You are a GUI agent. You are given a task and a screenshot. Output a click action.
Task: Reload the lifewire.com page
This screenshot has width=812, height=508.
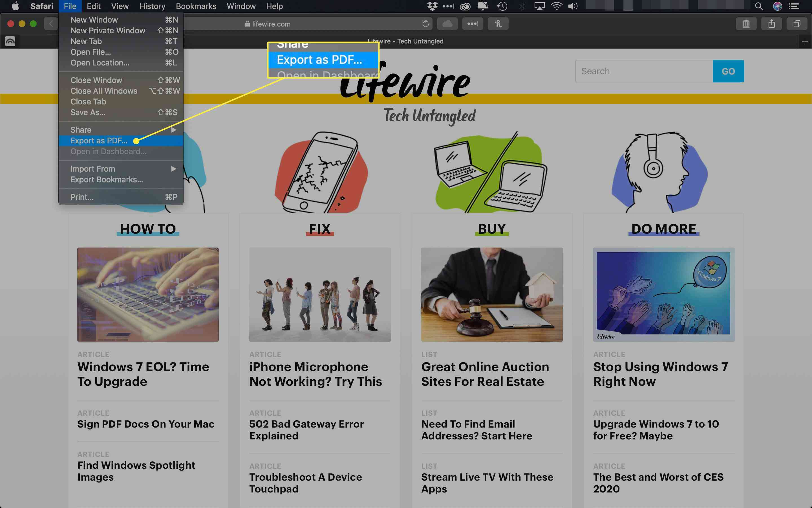(x=425, y=24)
